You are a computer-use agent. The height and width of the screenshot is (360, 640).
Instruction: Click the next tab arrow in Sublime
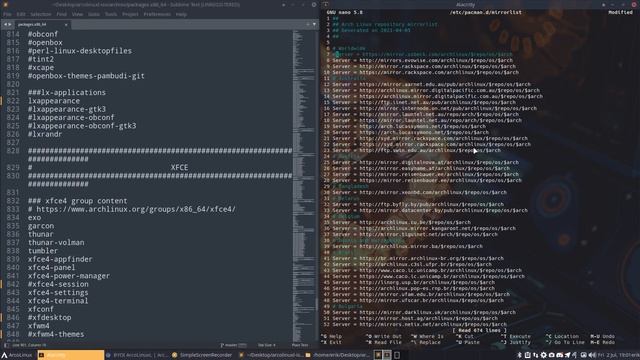coord(10,25)
